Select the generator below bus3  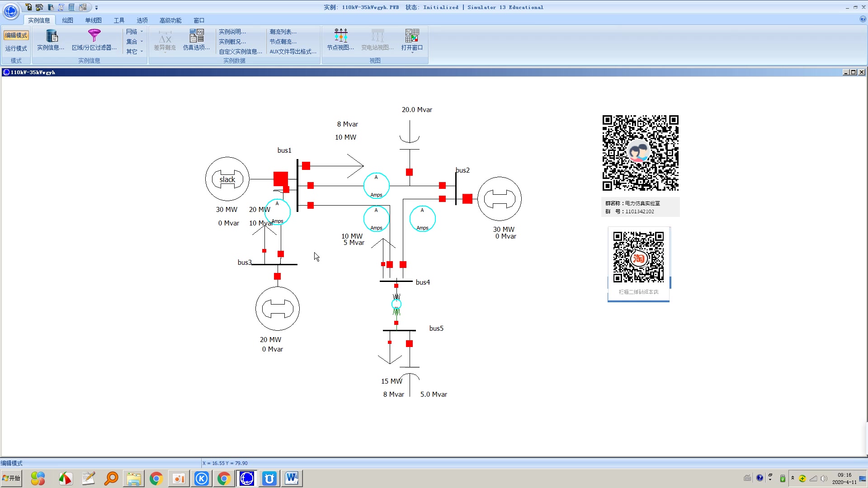[x=278, y=309]
